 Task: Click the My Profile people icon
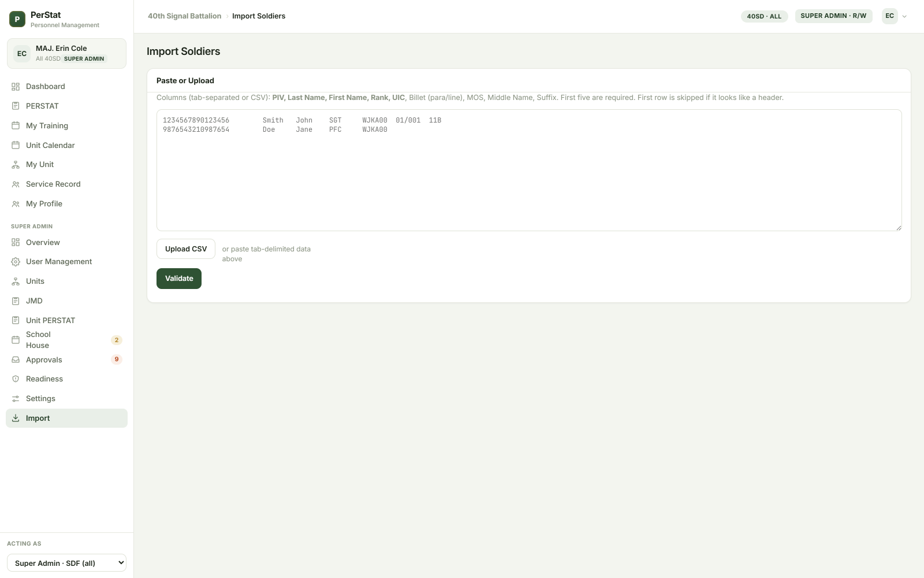(x=16, y=204)
